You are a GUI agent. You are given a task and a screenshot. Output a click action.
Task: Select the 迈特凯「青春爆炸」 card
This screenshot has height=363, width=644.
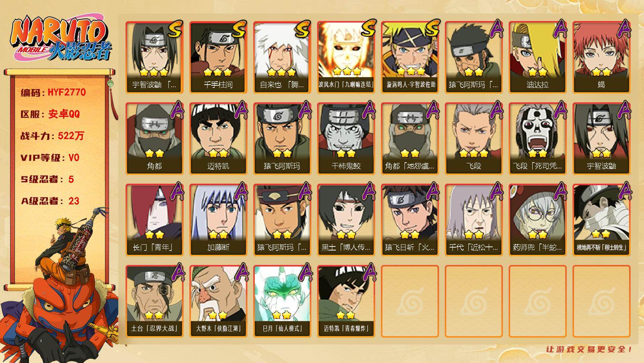coord(346,301)
